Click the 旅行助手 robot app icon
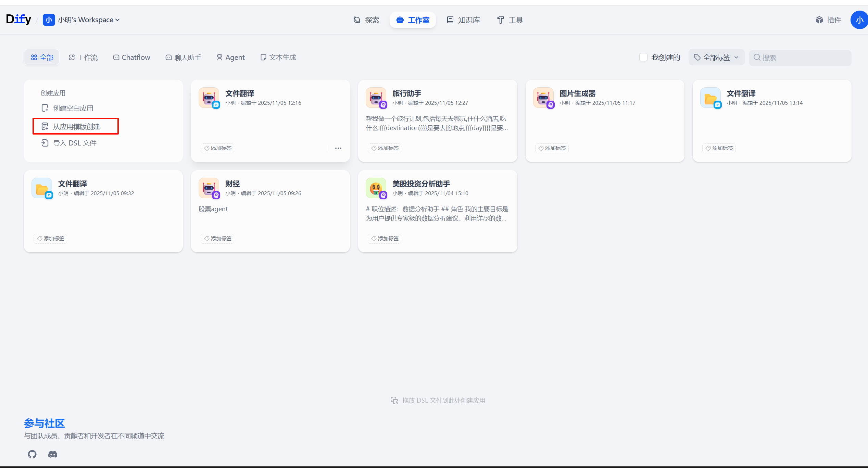This screenshot has height=468, width=868. 376,97
